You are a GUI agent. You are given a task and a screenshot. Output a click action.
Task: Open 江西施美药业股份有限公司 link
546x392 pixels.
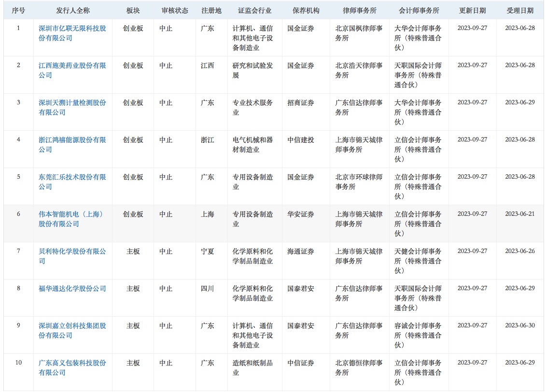(72, 70)
